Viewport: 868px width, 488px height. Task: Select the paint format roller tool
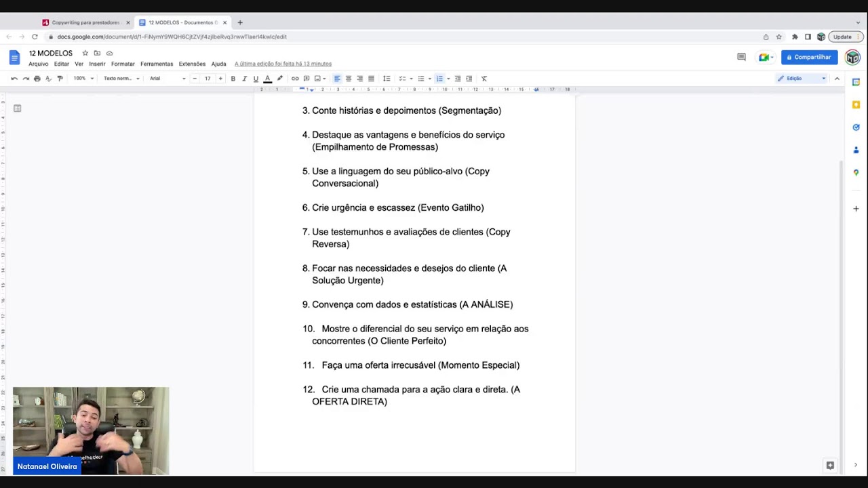(x=60, y=79)
